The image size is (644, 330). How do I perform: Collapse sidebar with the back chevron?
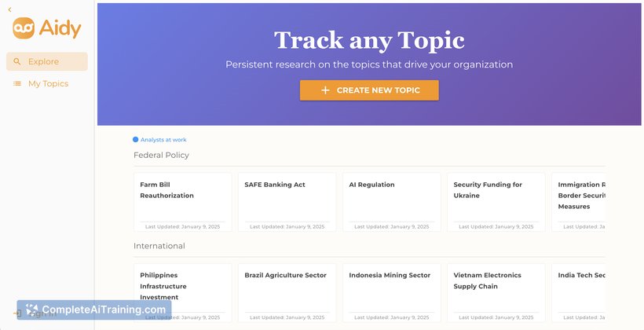pyautogui.click(x=10, y=10)
